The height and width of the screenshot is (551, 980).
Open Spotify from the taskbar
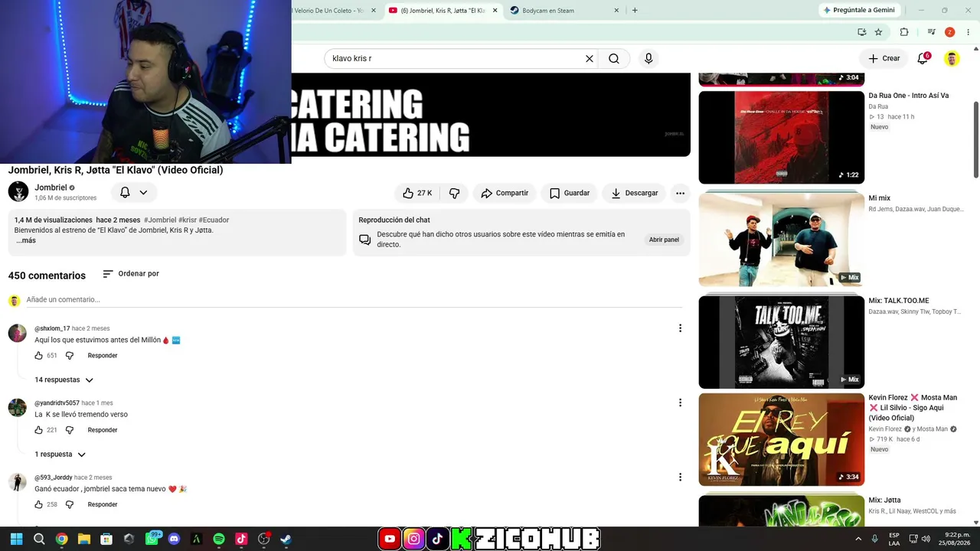coord(219,539)
